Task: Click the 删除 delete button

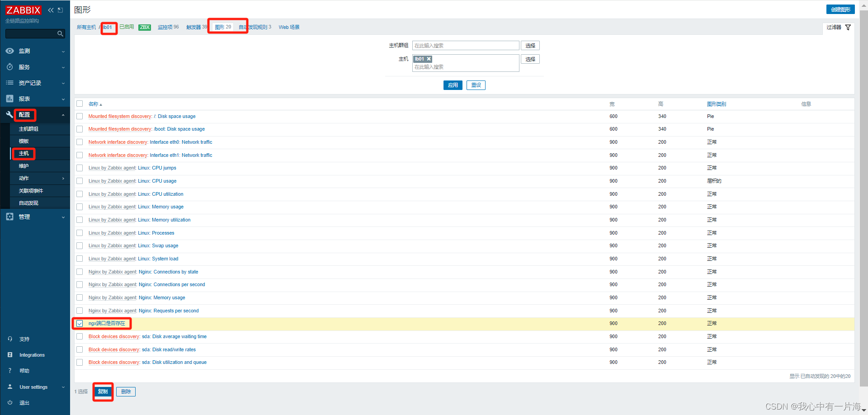Action: pos(126,391)
